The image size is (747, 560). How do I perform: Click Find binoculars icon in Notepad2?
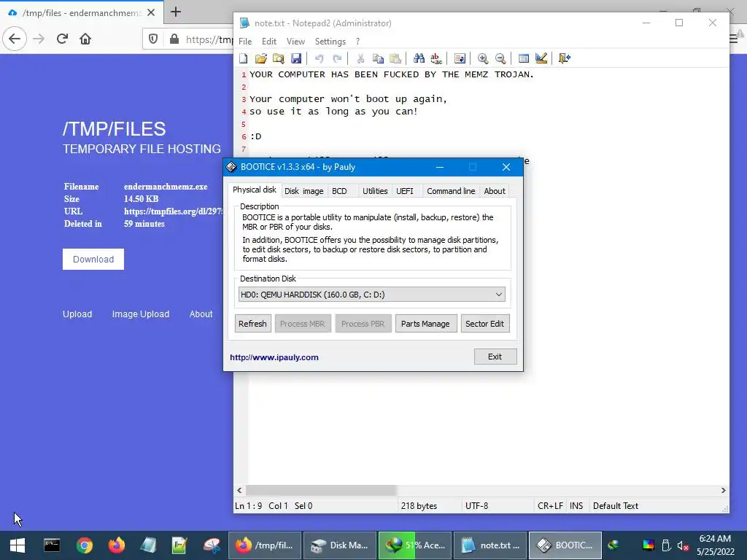[419, 58]
